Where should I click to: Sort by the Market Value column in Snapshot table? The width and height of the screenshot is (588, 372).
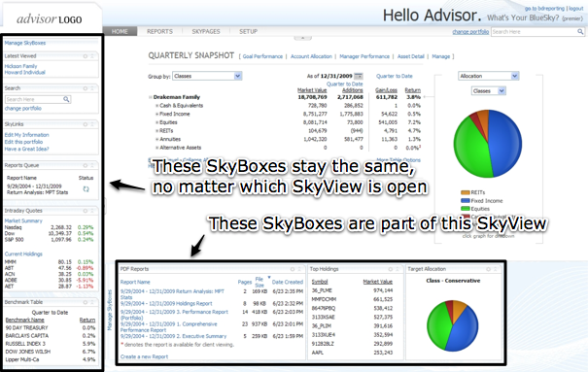pyautogui.click(x=312, y=90)
